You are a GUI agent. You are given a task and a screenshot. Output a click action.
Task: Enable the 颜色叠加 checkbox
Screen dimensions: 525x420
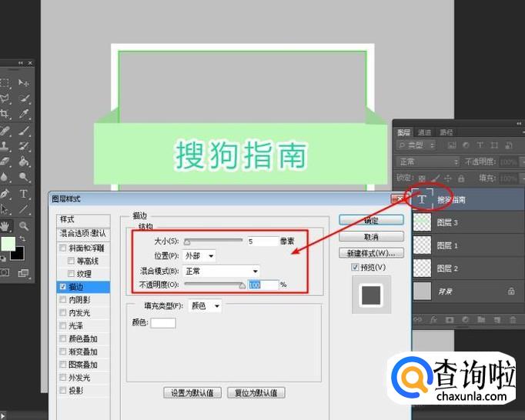[x=62, y=338]
